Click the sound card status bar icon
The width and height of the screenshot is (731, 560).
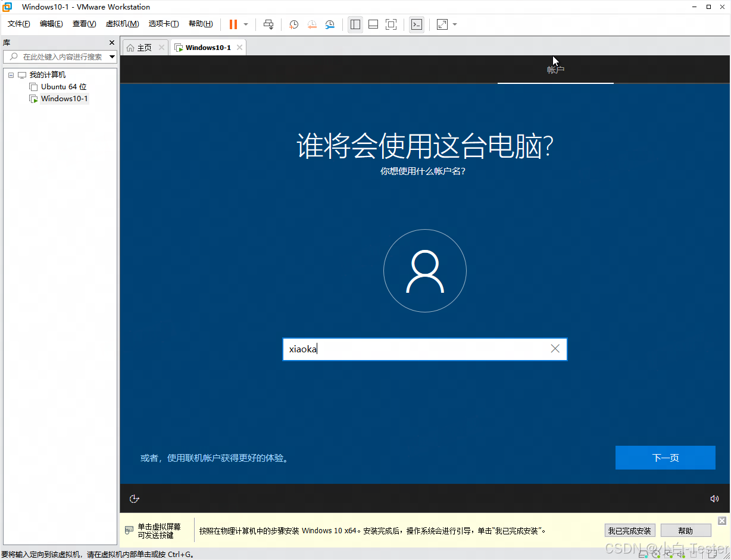681,554
